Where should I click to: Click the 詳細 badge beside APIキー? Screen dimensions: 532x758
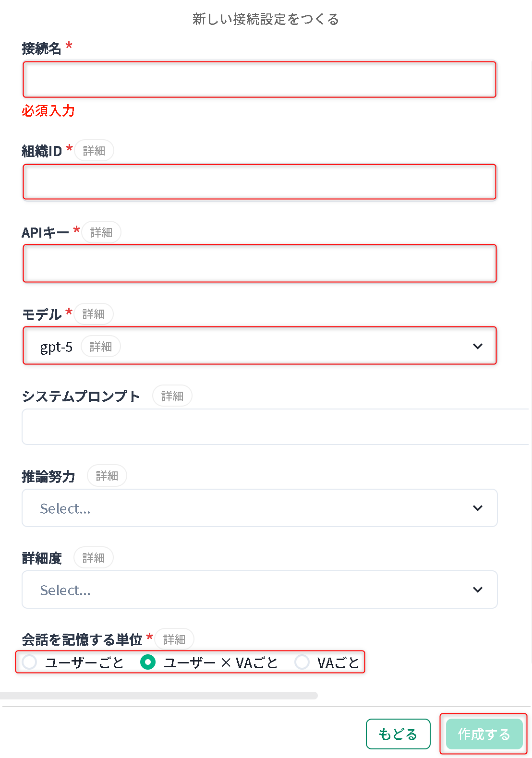coord(101,232)
